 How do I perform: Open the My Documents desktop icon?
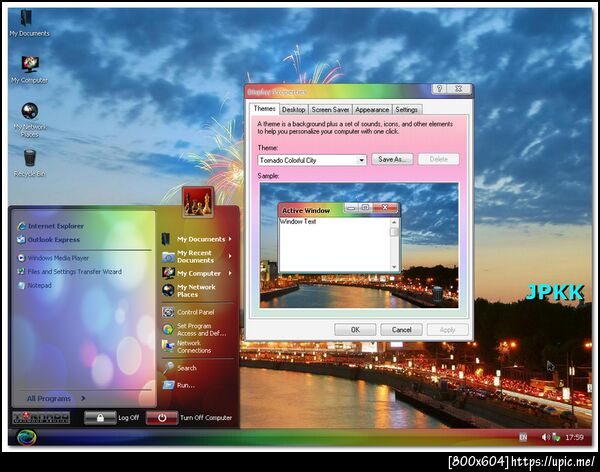point(28,23)
